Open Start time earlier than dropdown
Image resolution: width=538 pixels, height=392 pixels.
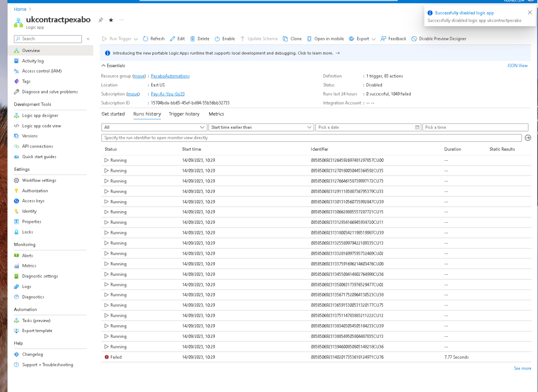[x=261, y=127]
